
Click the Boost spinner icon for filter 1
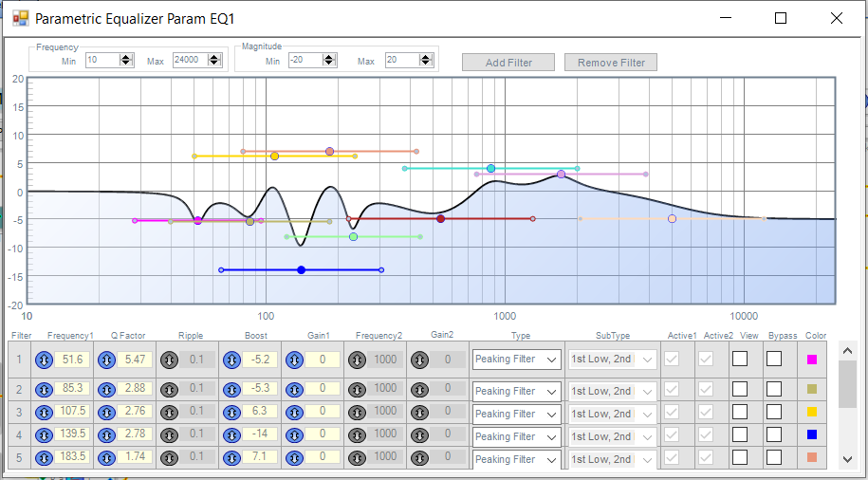[x=231, y=360]
